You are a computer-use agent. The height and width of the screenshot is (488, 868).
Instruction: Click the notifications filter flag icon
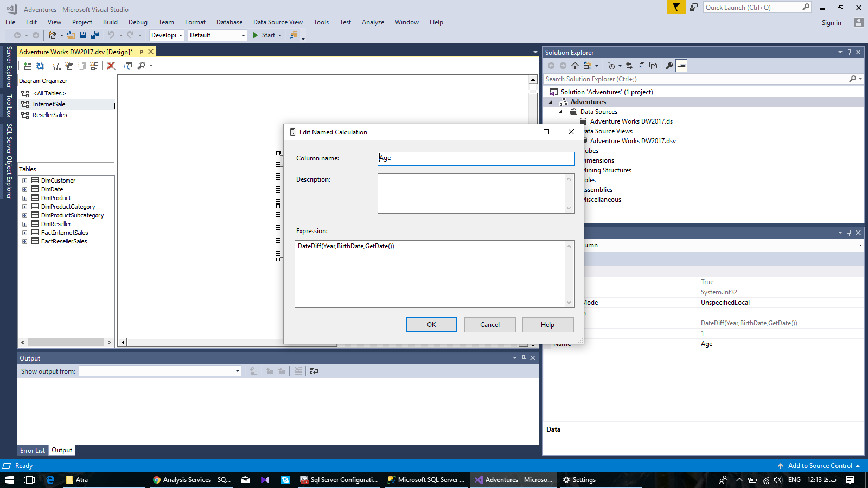[x=676, y=7]
